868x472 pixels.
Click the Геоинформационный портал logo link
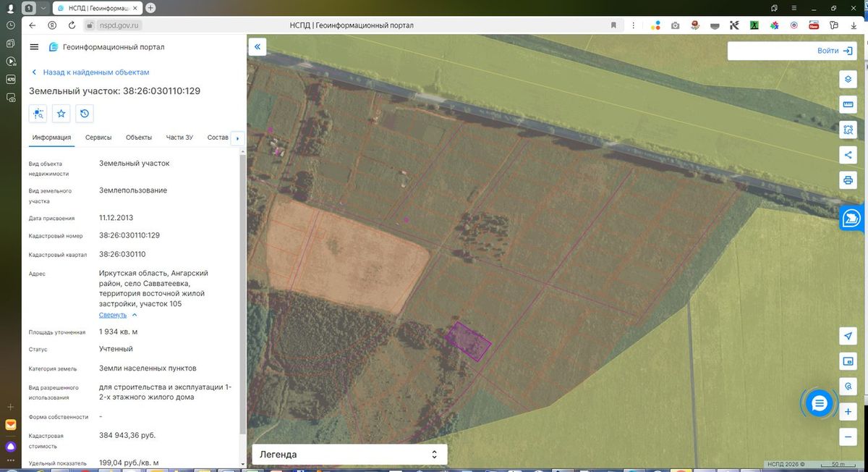[x=106, y=47]
